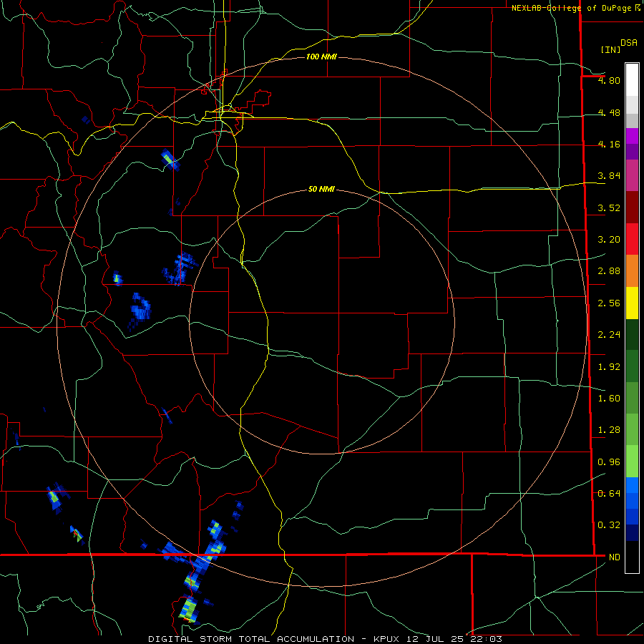Pick the yellow swatch in the color scale
The height and width of the screenshot is (644, 644).
click(632, 303)
